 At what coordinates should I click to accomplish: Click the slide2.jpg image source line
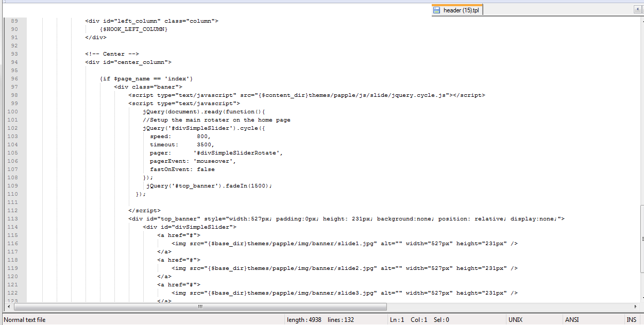[344, 268]
